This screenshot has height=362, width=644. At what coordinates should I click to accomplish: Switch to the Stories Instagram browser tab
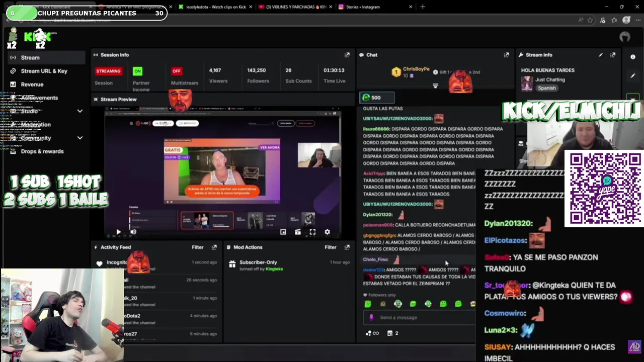pyautogui.click(x=375, y=7)
